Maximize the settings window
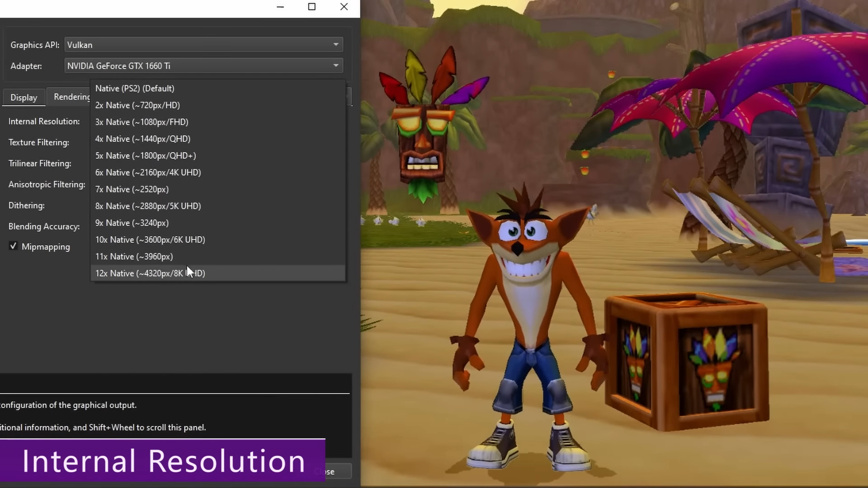868x488 pixels. click(x=311, y=7)
